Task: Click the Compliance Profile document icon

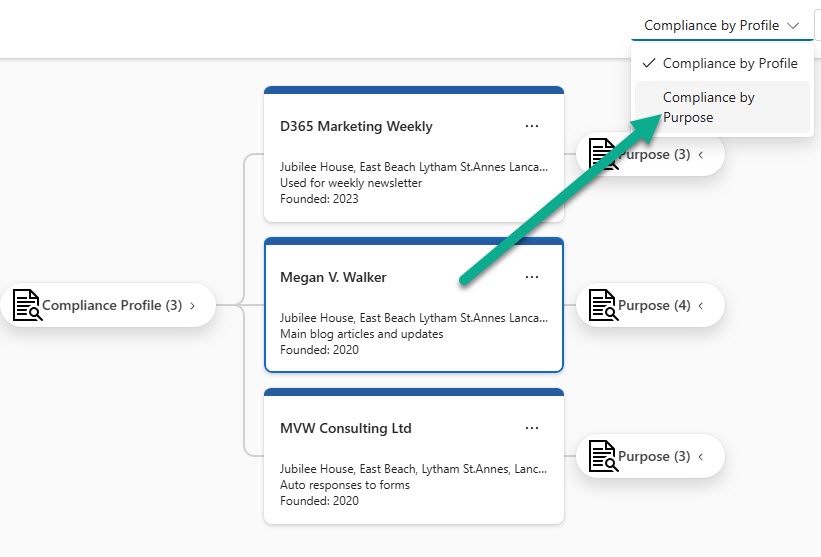Action: [x=26, y=305]
